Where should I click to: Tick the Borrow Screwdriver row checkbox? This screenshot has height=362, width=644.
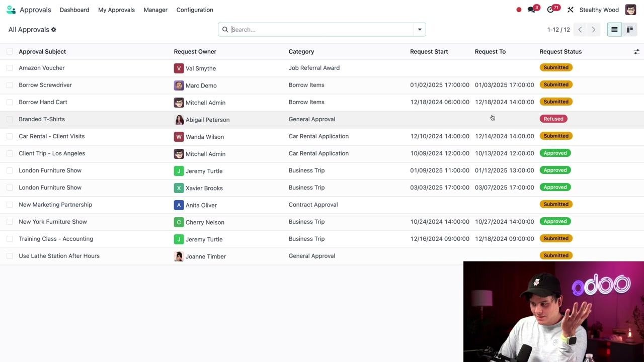point(10,85)
